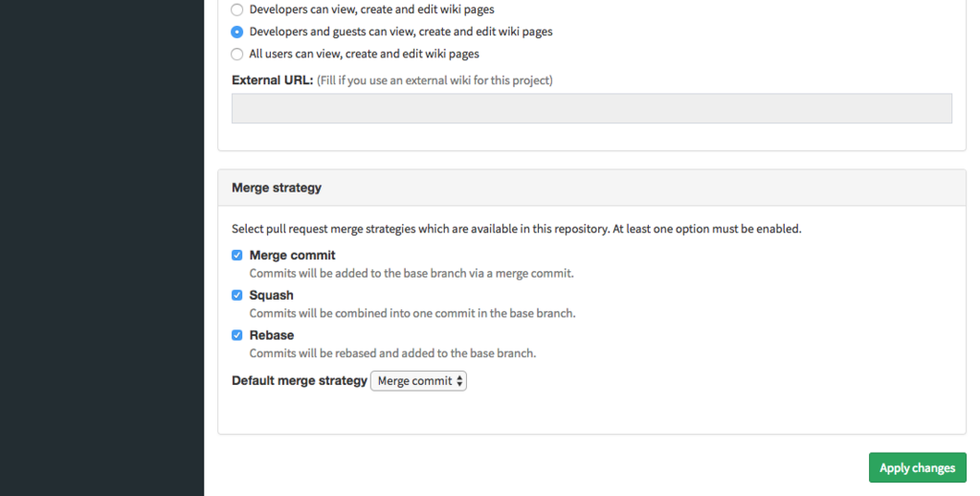The width and height of the screenshot is (980, 496).
Task: Click the External URL text field
Action: coord(591,108)
